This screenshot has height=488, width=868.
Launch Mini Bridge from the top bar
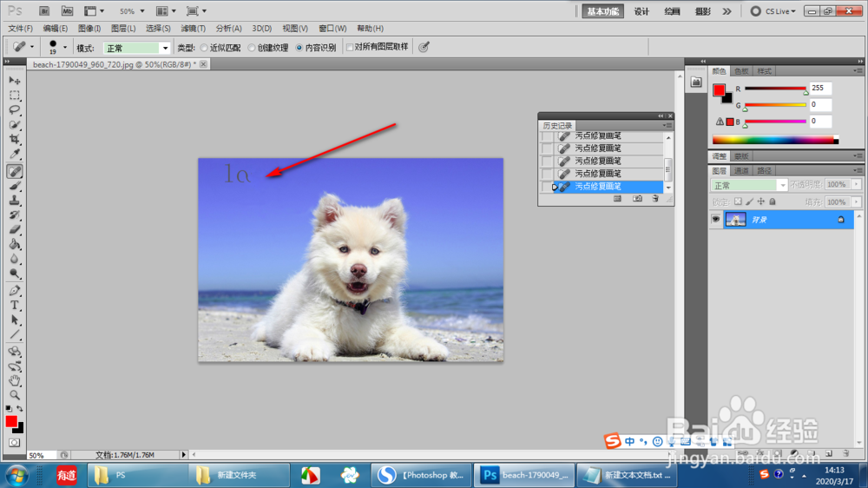67,11
